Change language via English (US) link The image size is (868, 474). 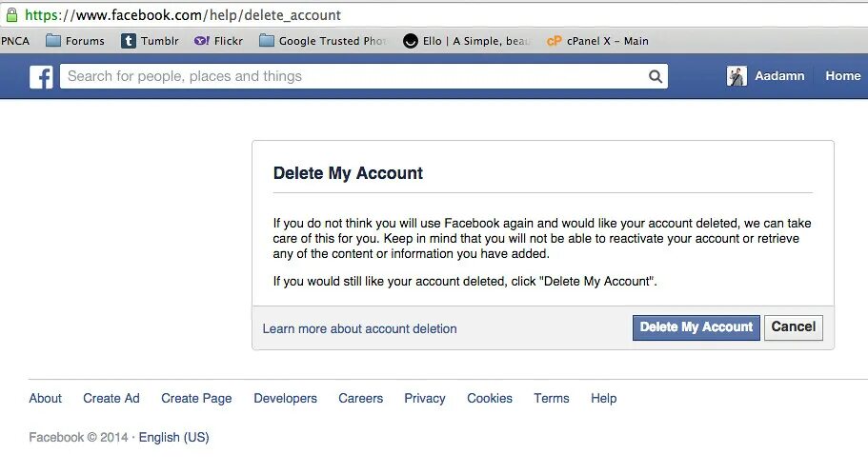coord(173,437)
